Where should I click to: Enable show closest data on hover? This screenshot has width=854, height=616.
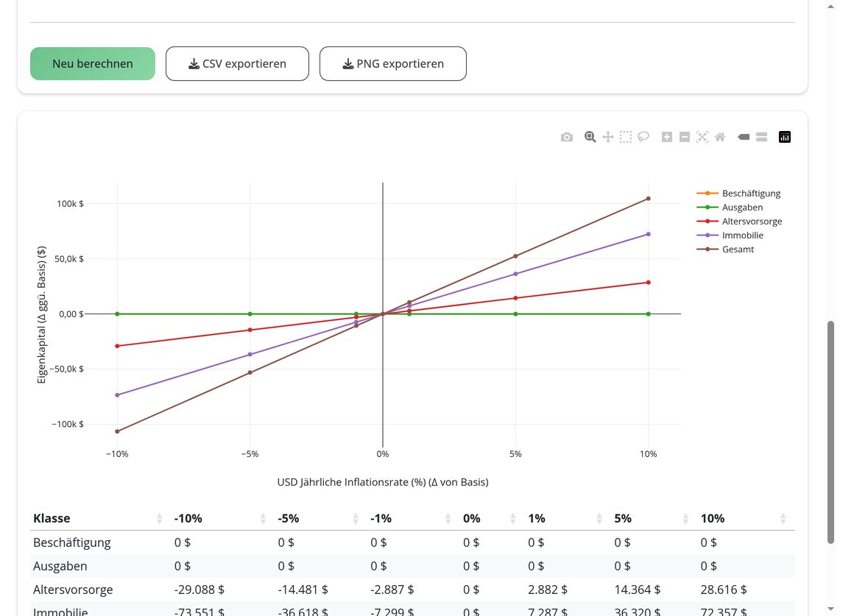(x=744, y=137)
